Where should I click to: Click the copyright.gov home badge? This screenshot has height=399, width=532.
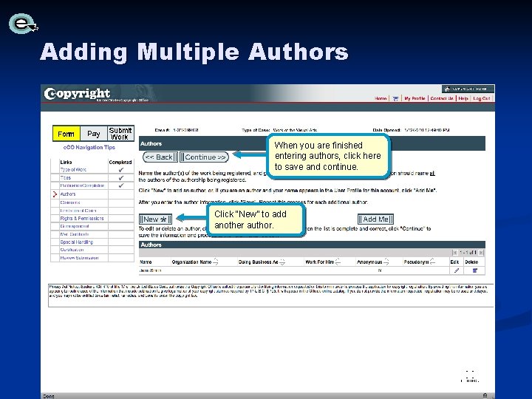coord(468,89)
